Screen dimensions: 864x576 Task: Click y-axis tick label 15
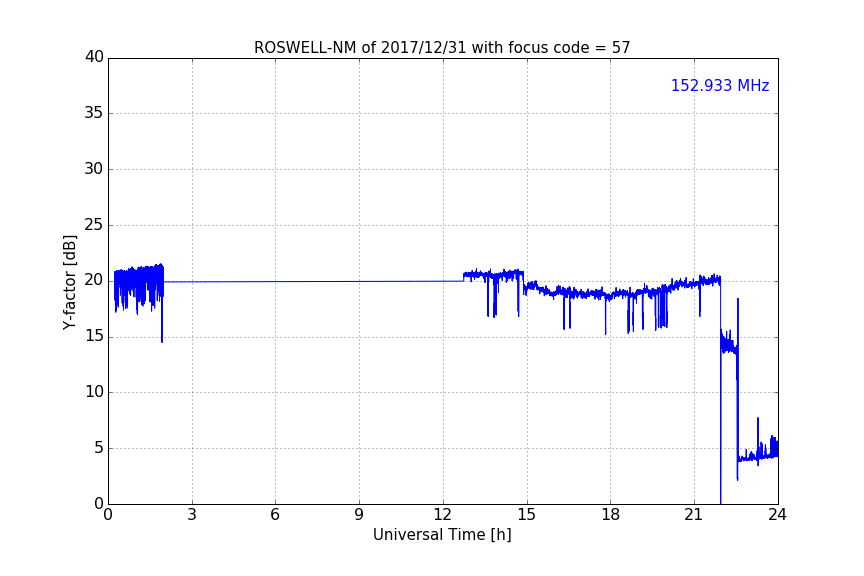click(94, 336)
